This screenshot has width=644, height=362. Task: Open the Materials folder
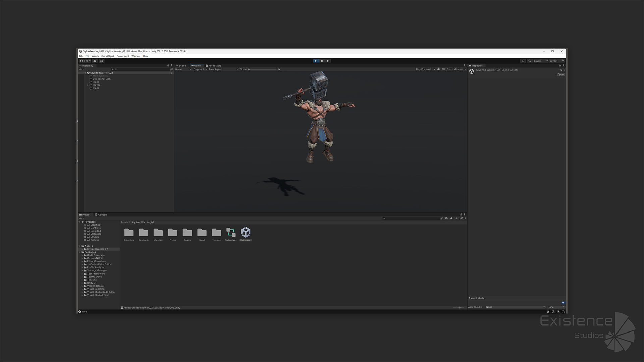(158, 234)
